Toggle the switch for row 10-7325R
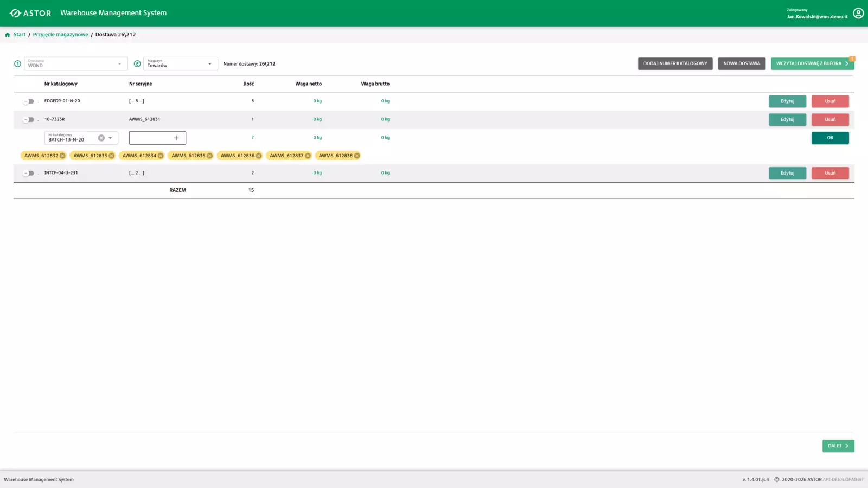 (x=28, y=119)
